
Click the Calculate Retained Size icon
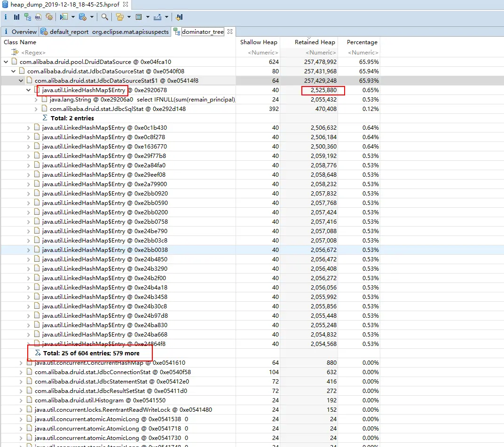click(139, 17)
